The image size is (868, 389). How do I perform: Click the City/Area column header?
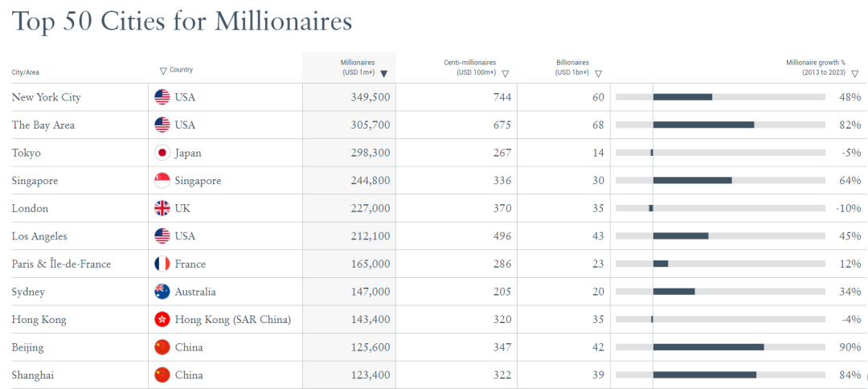tap(26, 72)
